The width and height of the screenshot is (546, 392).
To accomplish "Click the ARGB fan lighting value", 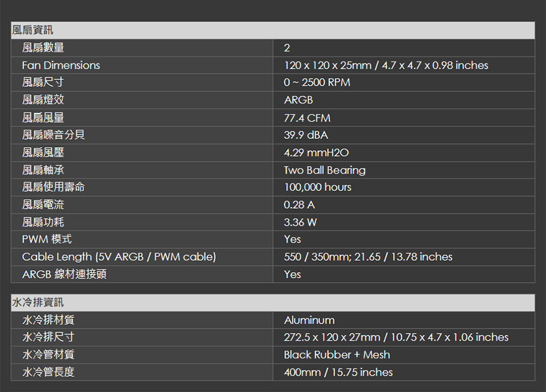I will point(298,100).
